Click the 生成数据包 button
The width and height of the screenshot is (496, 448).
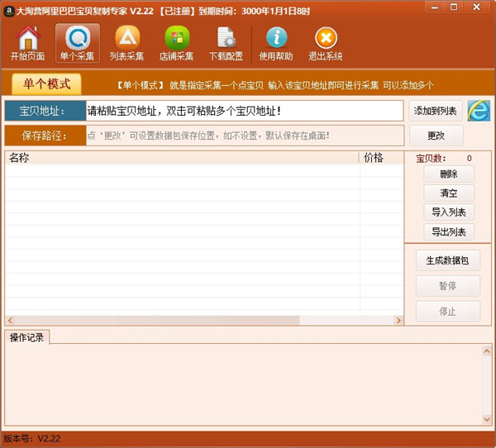coord(447,260)
